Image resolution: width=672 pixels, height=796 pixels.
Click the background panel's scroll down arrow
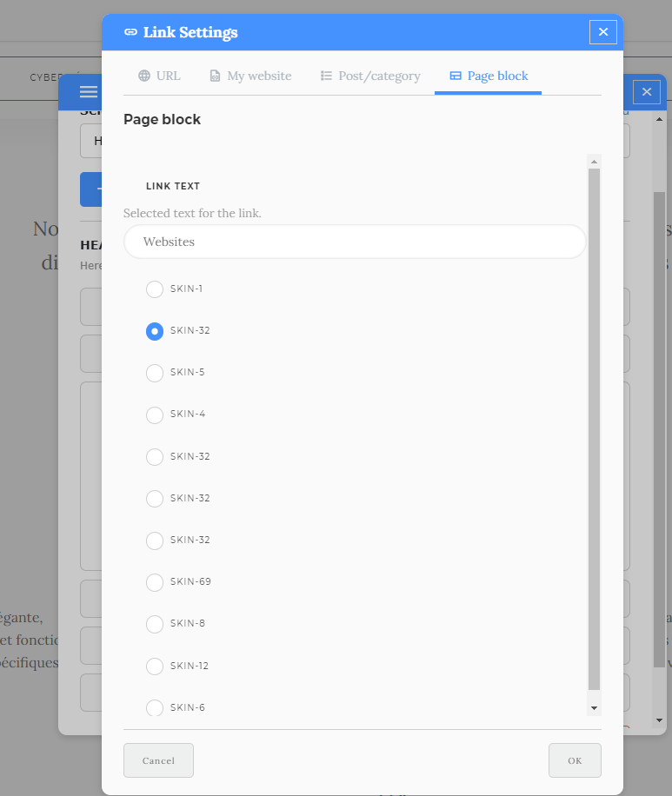click(x=659, y=720)
